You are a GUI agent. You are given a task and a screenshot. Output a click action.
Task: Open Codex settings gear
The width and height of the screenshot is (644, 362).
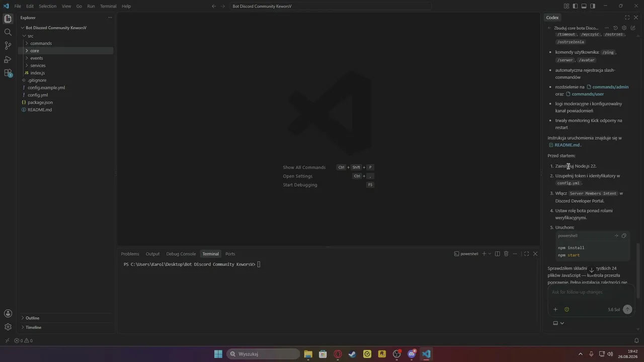pos(624,28)
